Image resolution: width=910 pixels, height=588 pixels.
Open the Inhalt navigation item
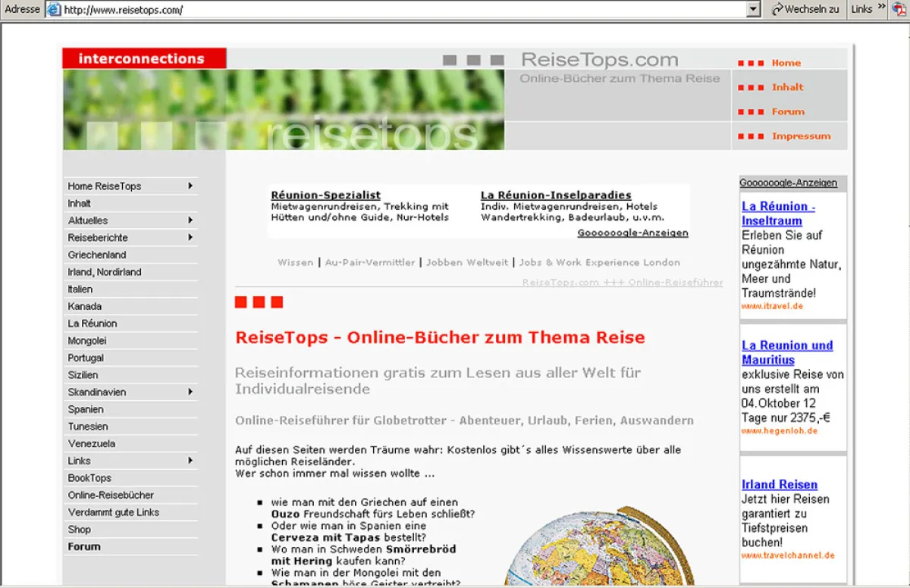[x=786, y=86]
